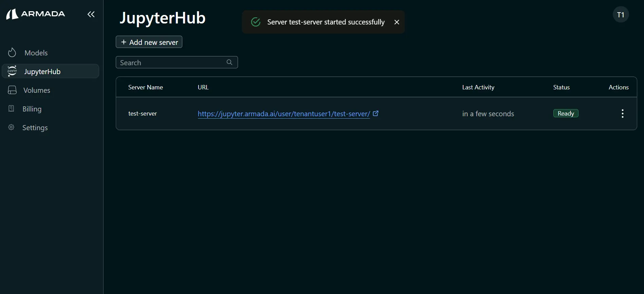Open user avatar T1 menu
Viewport: 644px width, 294px height.
click(621, 15)
